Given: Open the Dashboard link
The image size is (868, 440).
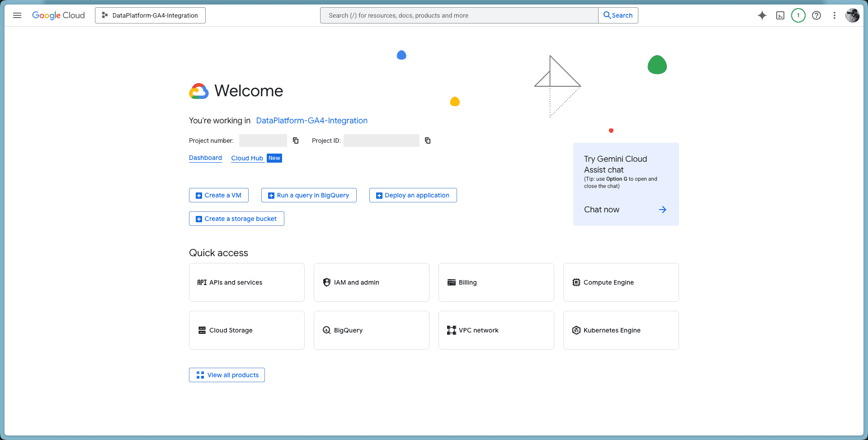Looking at the screenshot, I should (205, 158).
